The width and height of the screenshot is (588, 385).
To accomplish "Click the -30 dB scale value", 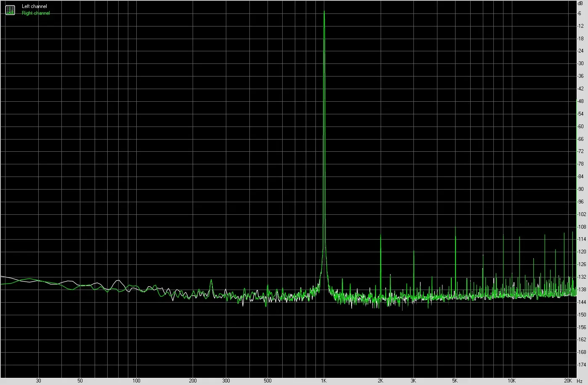I will coord(580,63).
